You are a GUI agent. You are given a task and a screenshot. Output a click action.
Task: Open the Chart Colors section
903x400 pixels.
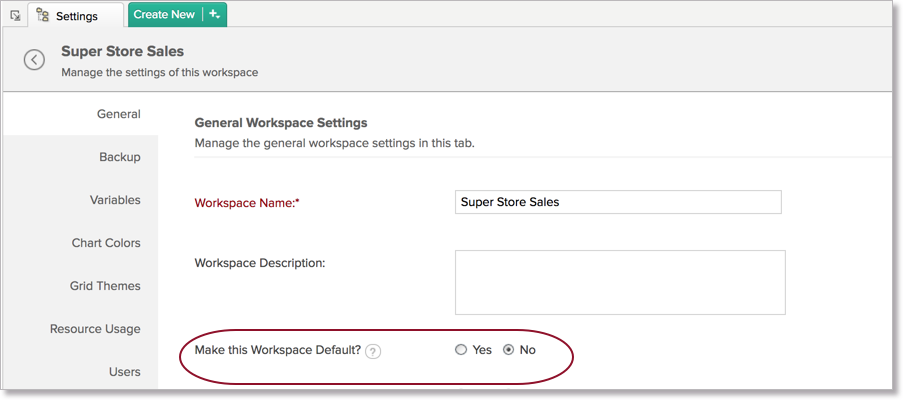[x=106, y=243]
